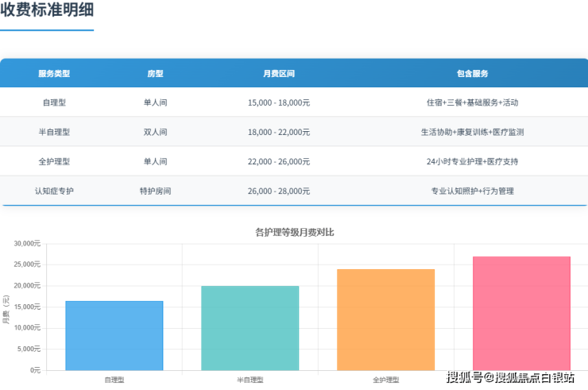The image size is (588, 390).
Task: Click the 认知症专护 table cell
Action: [54, 191]
